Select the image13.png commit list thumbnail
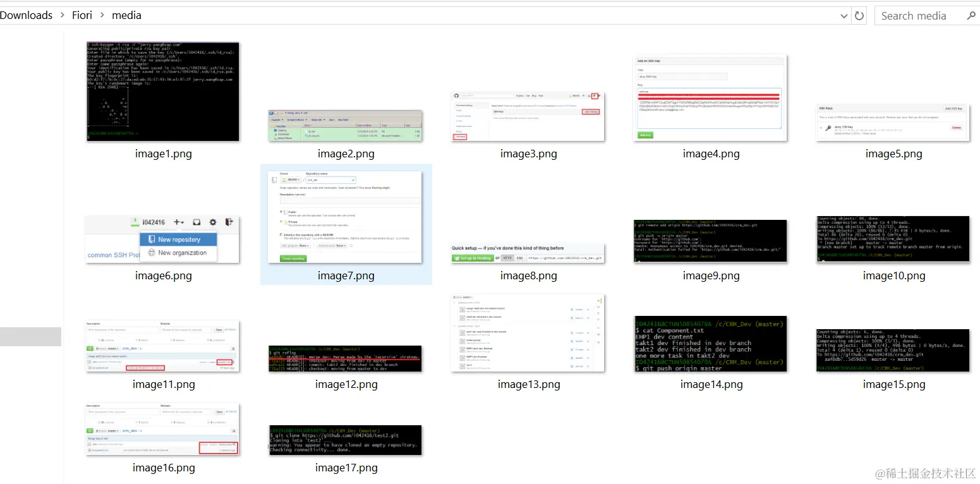The width and height of the screenshot is (980, 484). (x=528, y=332)
